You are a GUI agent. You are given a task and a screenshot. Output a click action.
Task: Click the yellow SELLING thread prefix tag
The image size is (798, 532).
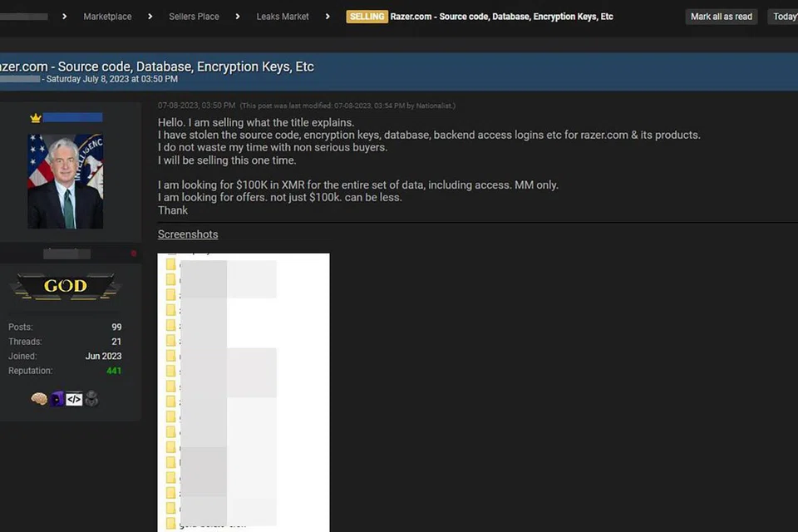367,17
